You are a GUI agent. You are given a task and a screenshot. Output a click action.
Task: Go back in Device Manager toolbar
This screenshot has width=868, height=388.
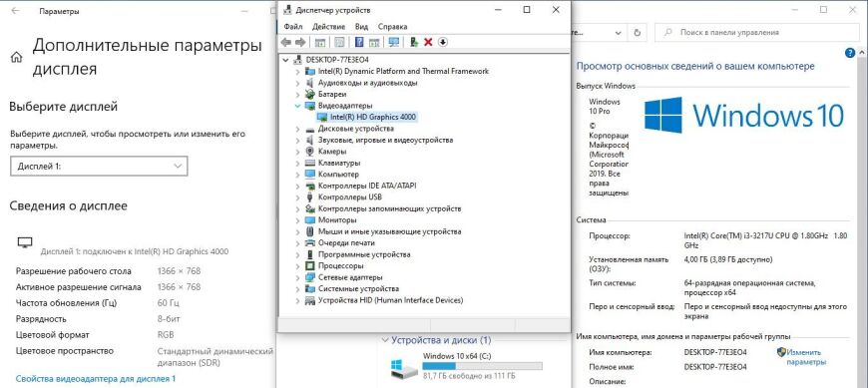[285, 43]
